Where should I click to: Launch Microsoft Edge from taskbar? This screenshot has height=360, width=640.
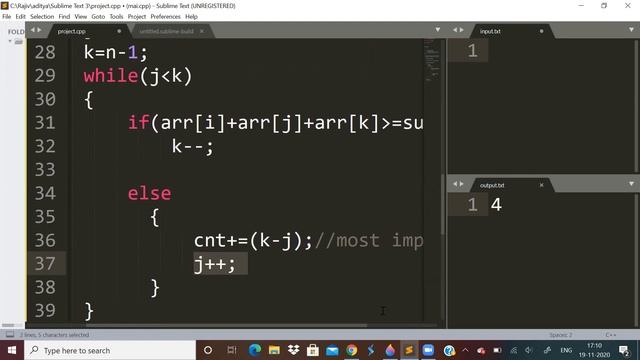[x=255, y=350]
